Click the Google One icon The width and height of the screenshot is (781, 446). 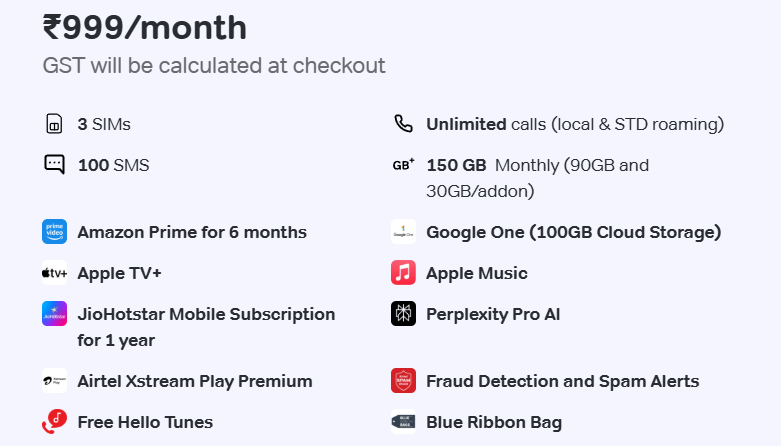click(x=403, y=232)
